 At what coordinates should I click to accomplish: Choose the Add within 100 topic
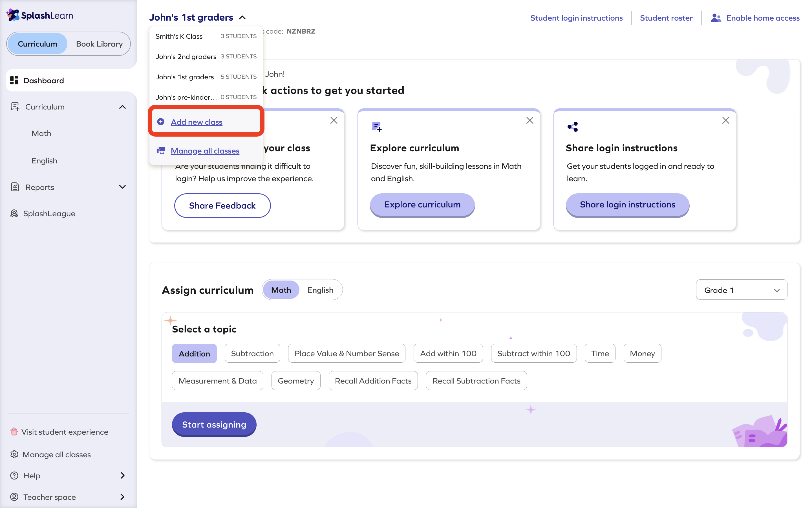[448, 353]
